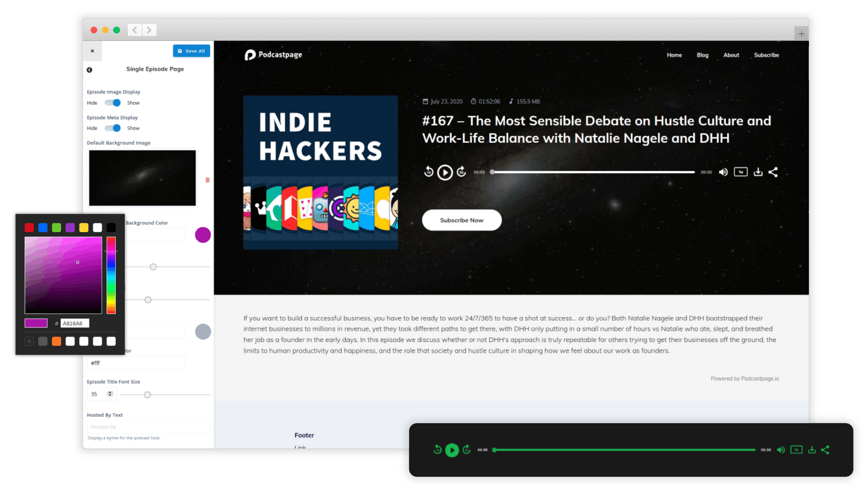Click the green player progress bar
The image size is (868, 486).
coord(624,450)
